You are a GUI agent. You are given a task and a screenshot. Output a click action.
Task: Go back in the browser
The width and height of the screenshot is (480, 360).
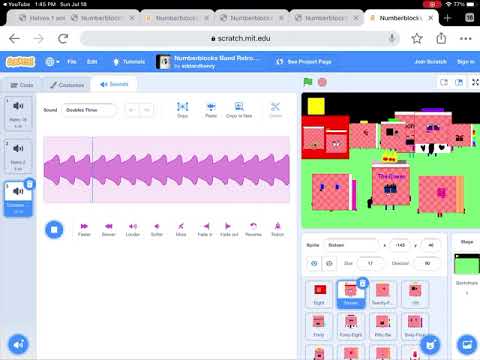click(x=14, y=39)
